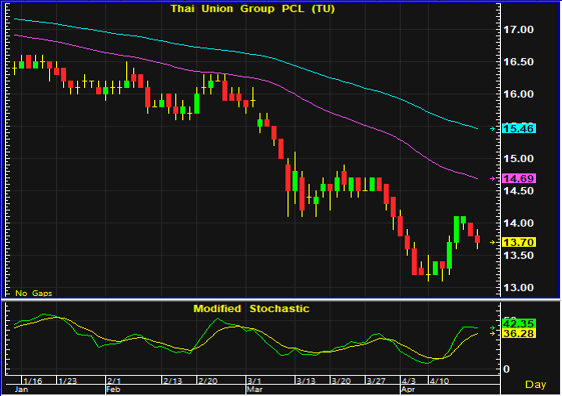Click the yellow 36.28 stochastic value label
The width and height of the screenshot is (562, 396).
tap(519, 334)
